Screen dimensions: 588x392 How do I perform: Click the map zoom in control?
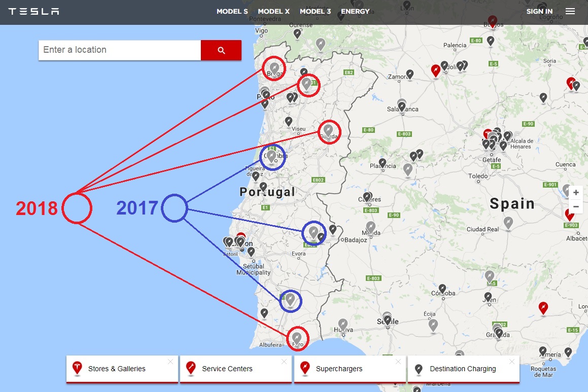576,193
